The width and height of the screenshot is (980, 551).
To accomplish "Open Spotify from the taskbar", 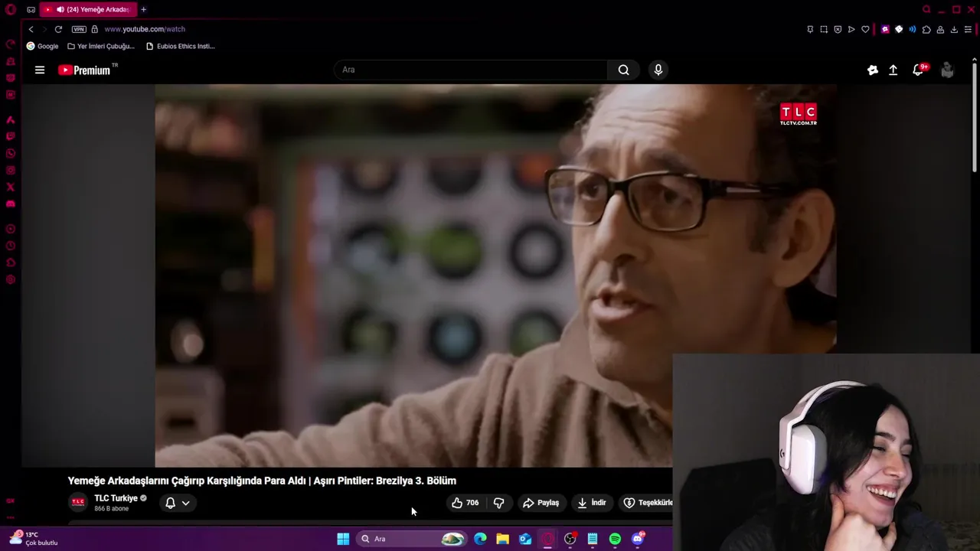I will point(615,539).
